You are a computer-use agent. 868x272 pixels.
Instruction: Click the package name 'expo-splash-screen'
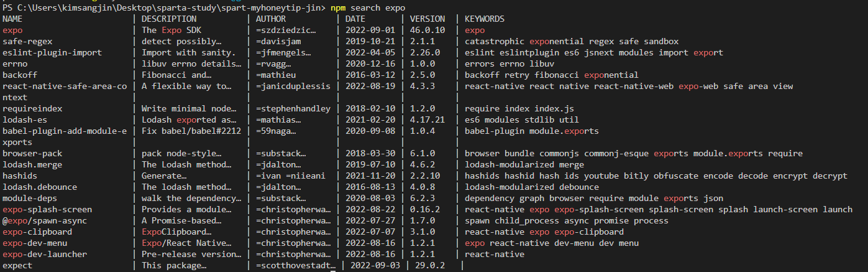(x=47, y=209)
